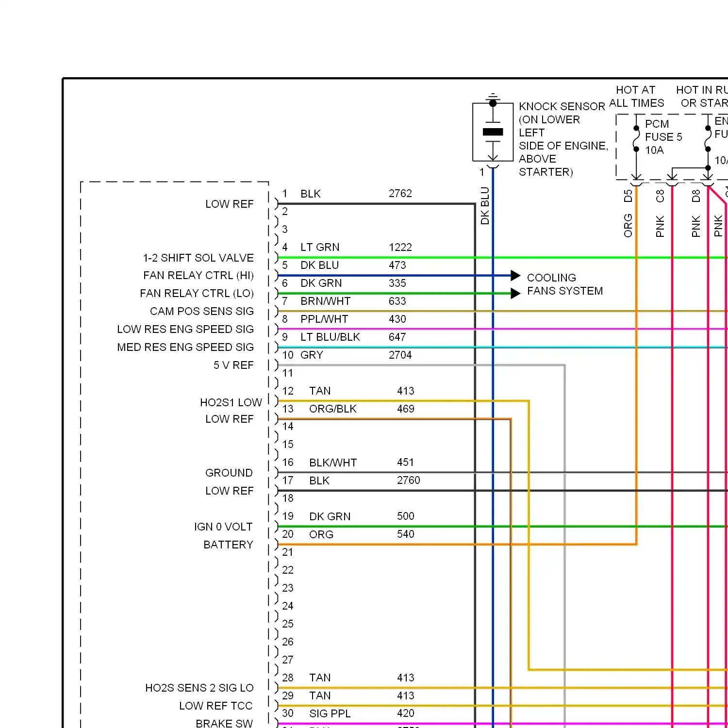
Task: Click circuit number 540 on pin 20
Action: pos(406,534)
